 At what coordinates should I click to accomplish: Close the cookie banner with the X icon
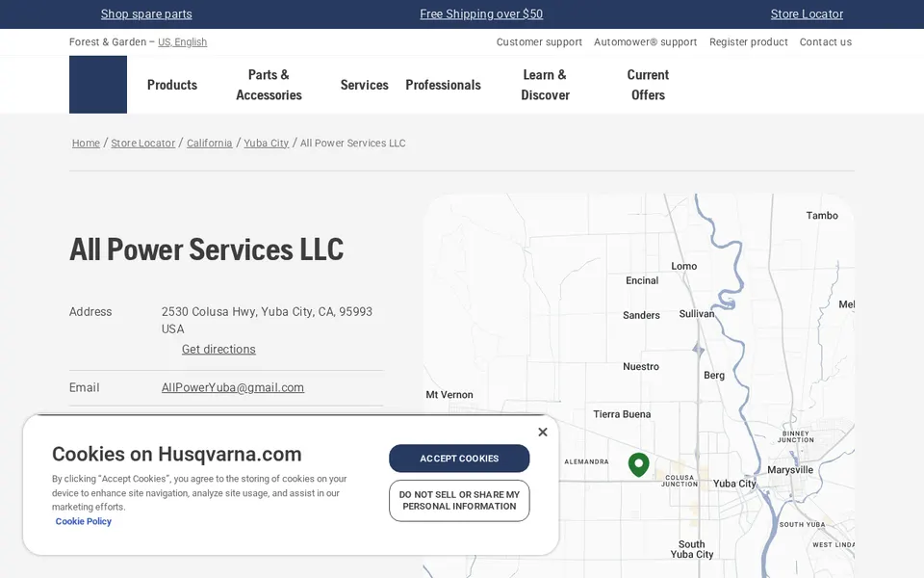click(x=543, y=433)
